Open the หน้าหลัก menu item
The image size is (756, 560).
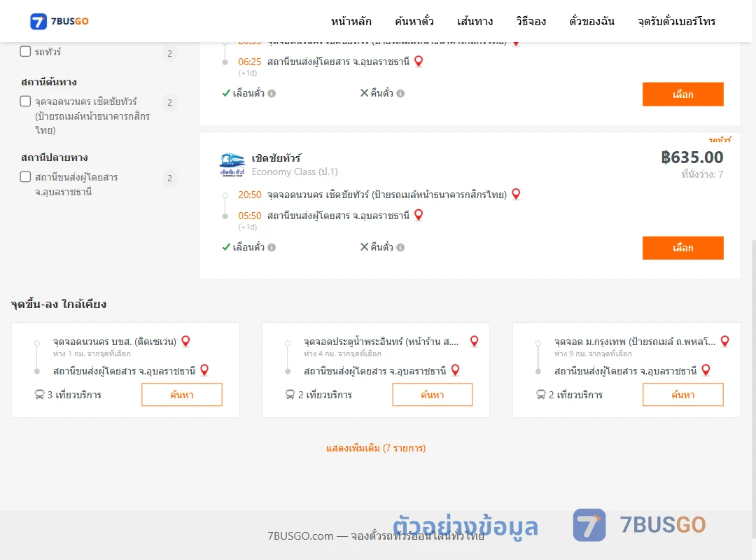351,21
